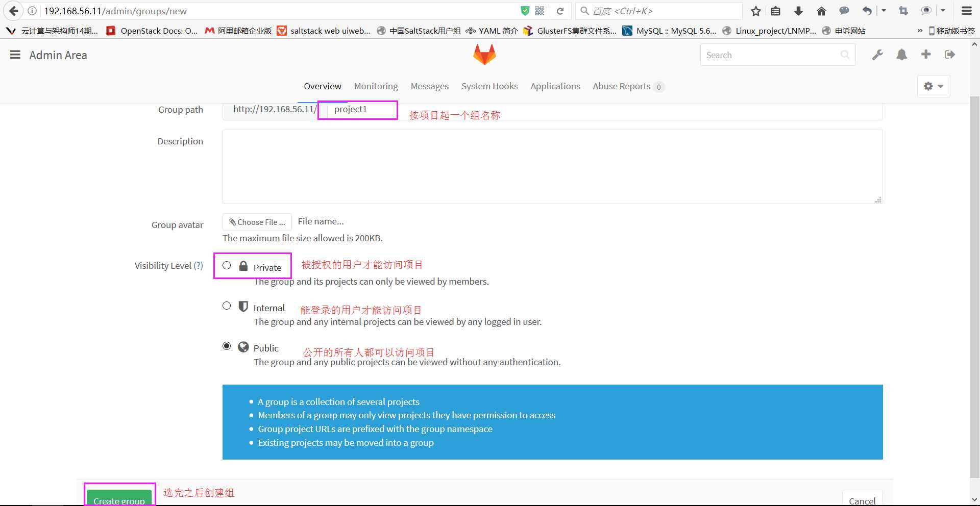Go to browser home page icon
980x506 pixels.
coord(821,11)
